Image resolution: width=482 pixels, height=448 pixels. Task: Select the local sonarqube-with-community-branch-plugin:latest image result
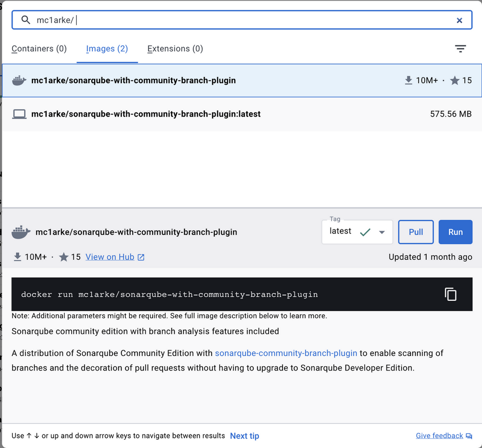tap(242, 114)
